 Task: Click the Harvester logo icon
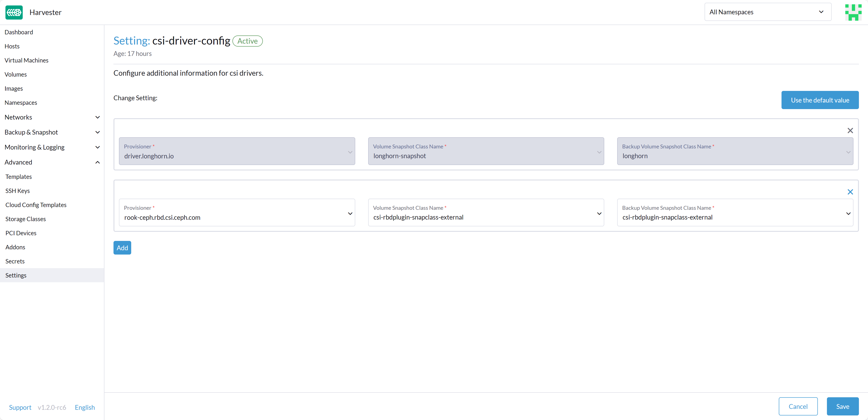click(14, 12)
